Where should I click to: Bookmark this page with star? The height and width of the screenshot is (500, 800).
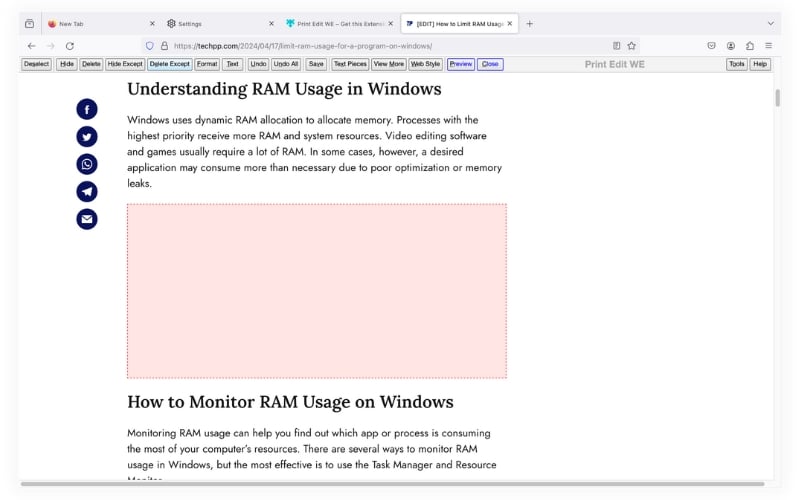point(632,46)
